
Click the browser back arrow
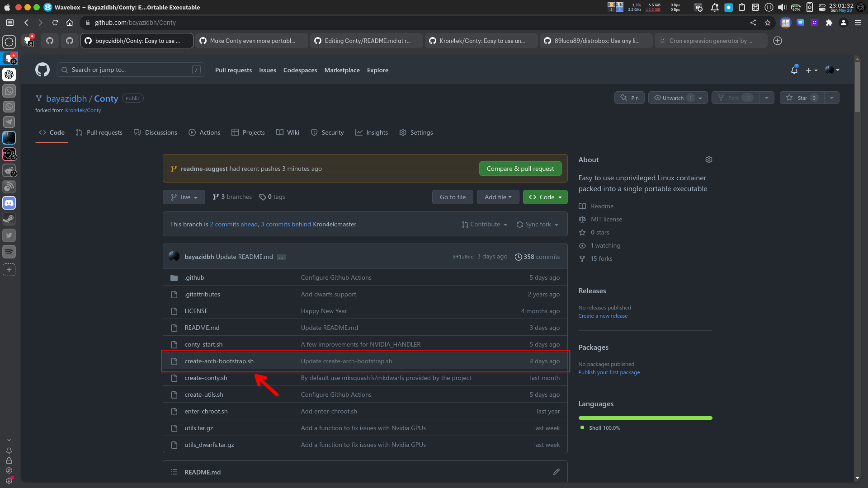26,23
